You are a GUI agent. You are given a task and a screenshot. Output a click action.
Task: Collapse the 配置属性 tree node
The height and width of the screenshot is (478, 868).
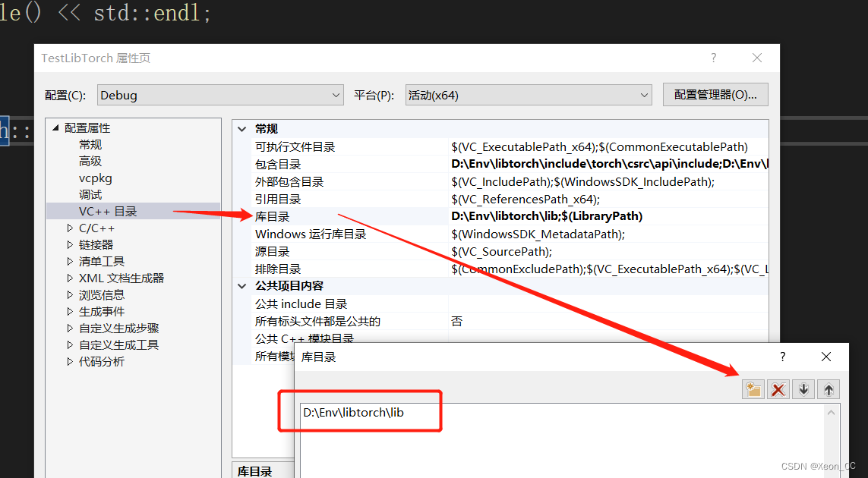pyautogui.click(x=55, y=127)
